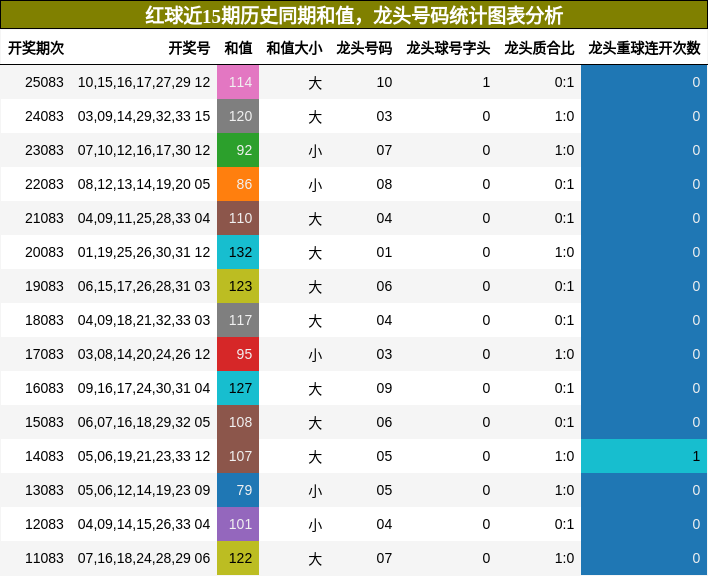708x576 pixels.
Task: Click the 开奖期次 column header
Action: [36, 48]
